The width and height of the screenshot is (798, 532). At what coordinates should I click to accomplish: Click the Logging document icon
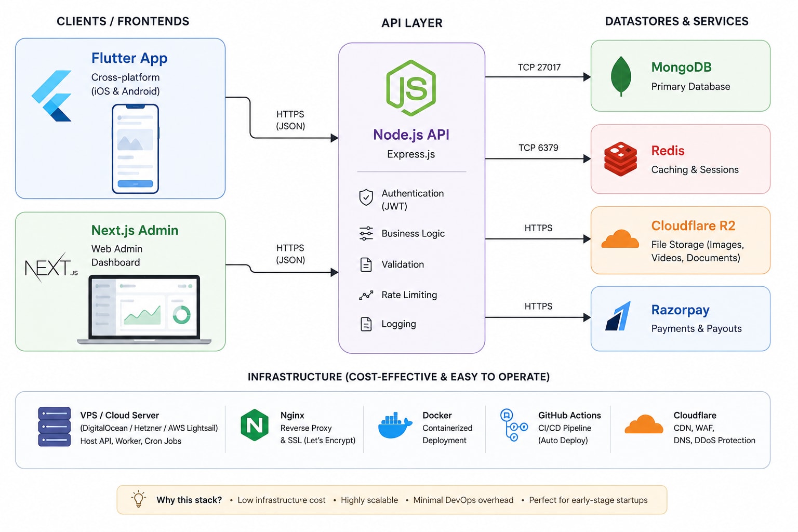click(366, 324)
